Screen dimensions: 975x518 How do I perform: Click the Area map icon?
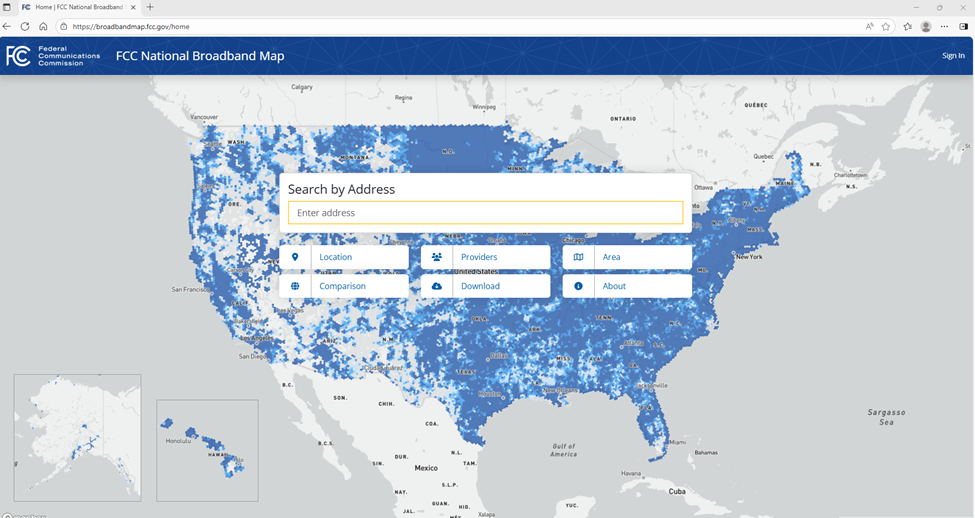click(578, 257)
